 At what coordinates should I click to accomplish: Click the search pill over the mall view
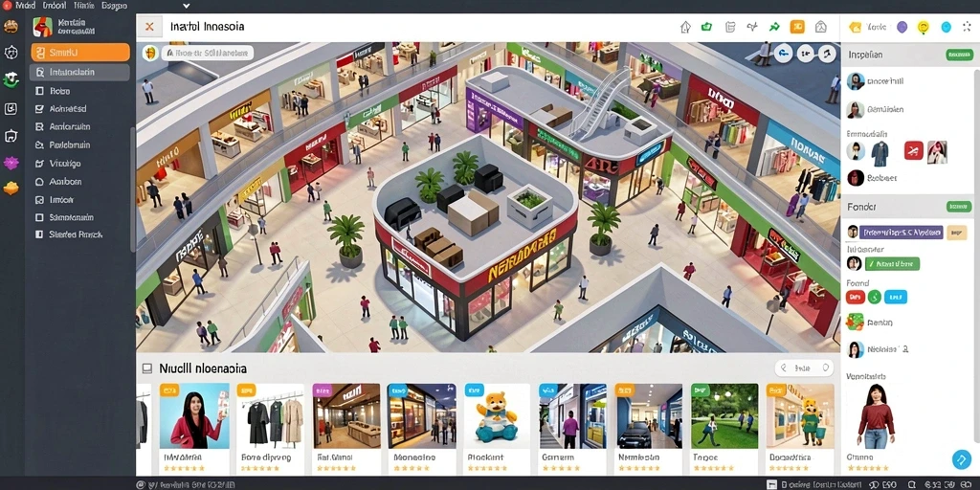207,54
